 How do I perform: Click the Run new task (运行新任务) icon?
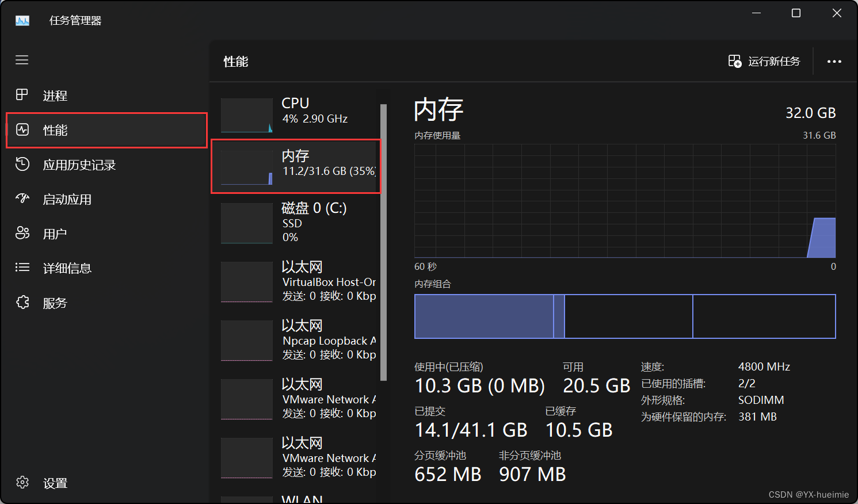tap(735, 61)
